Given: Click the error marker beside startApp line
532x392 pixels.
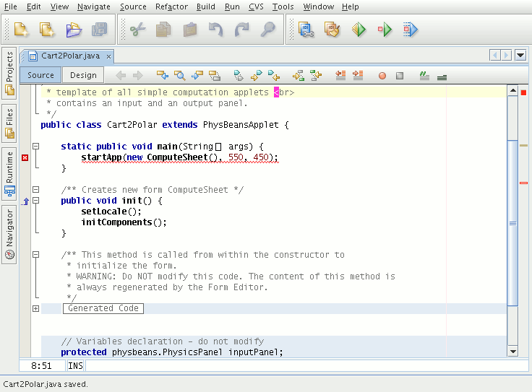Looking at the screenshot, I should click(x=25, y=157).
